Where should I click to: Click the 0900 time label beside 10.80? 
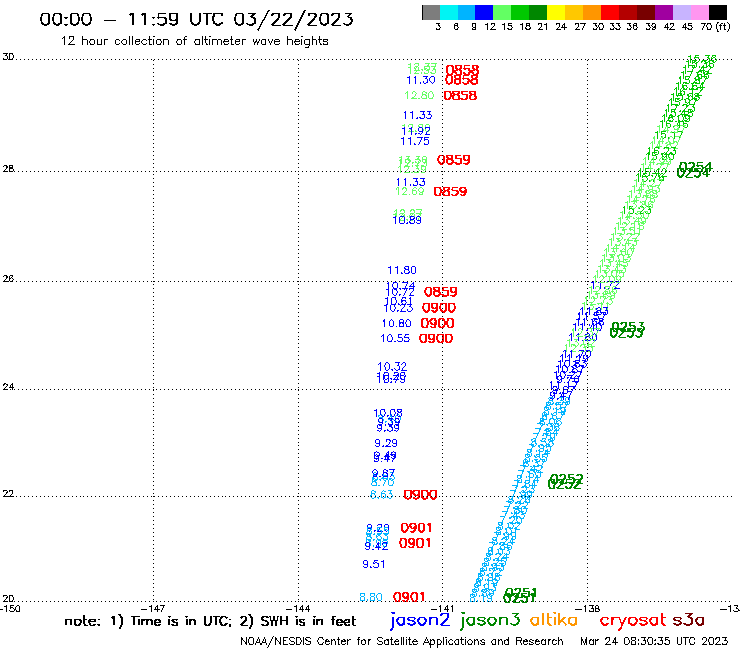tap(437, 323)
